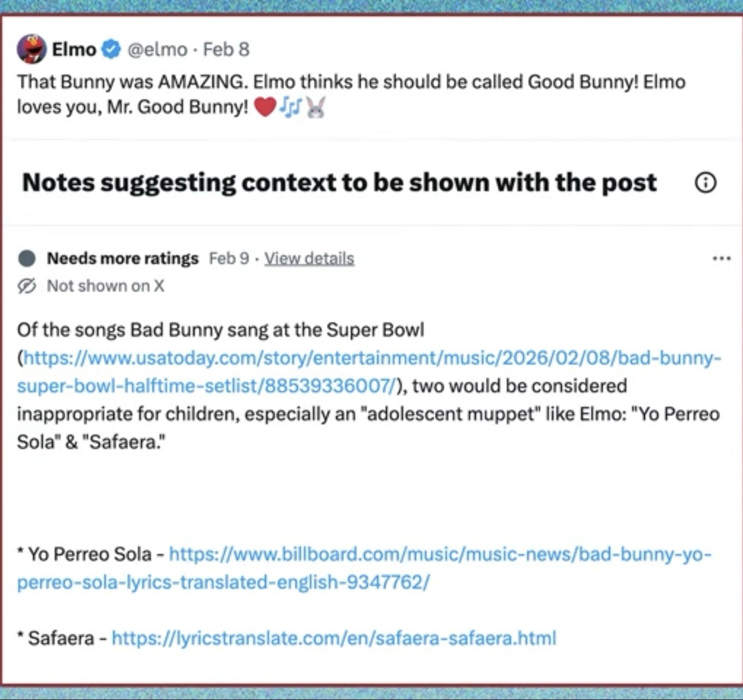Click the bunny face emoji

point(315,107)
